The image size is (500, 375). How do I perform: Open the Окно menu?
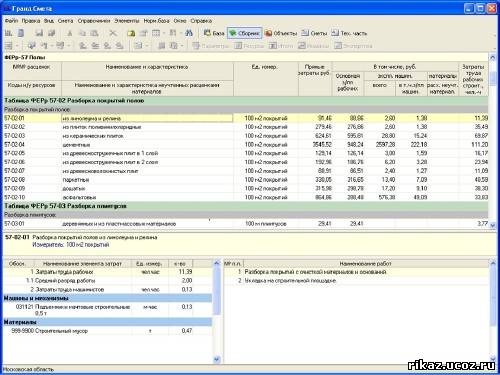180,21
